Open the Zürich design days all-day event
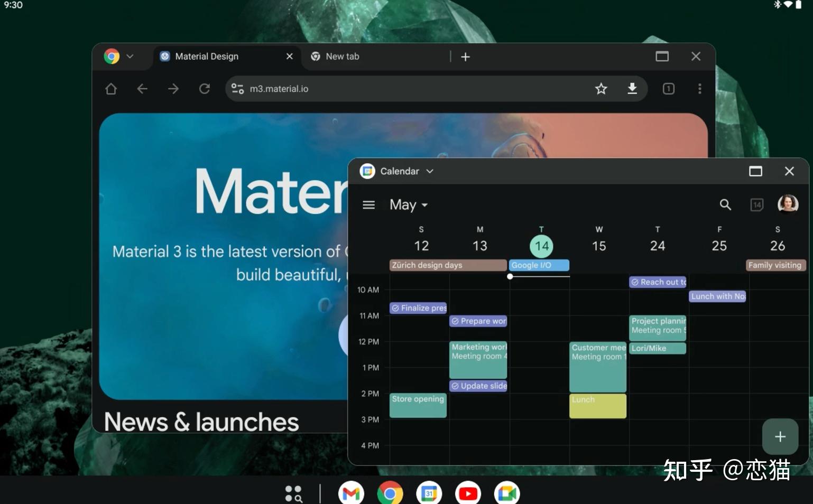Image resolution: width=813 pixels, height=504 pixels. tap(448, 265)
